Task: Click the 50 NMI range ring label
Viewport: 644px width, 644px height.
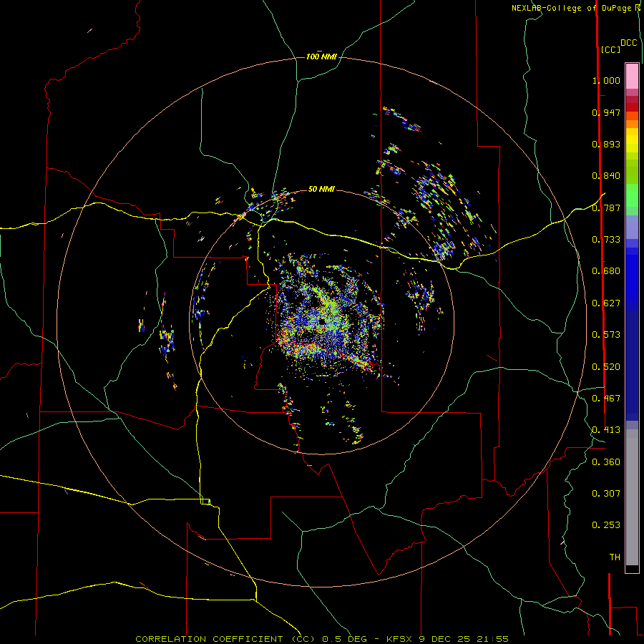Action: click(x=321, y=189)
